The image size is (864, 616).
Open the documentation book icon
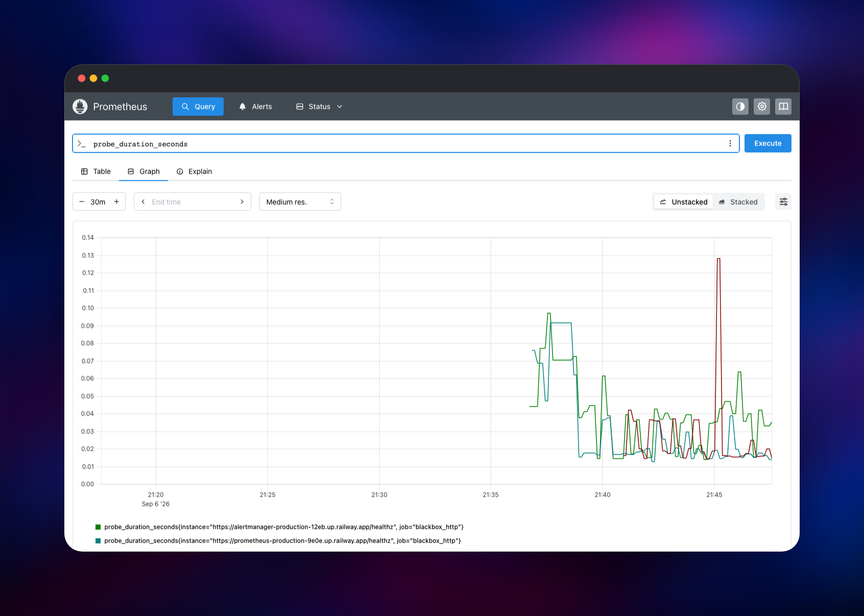point(783,107)
